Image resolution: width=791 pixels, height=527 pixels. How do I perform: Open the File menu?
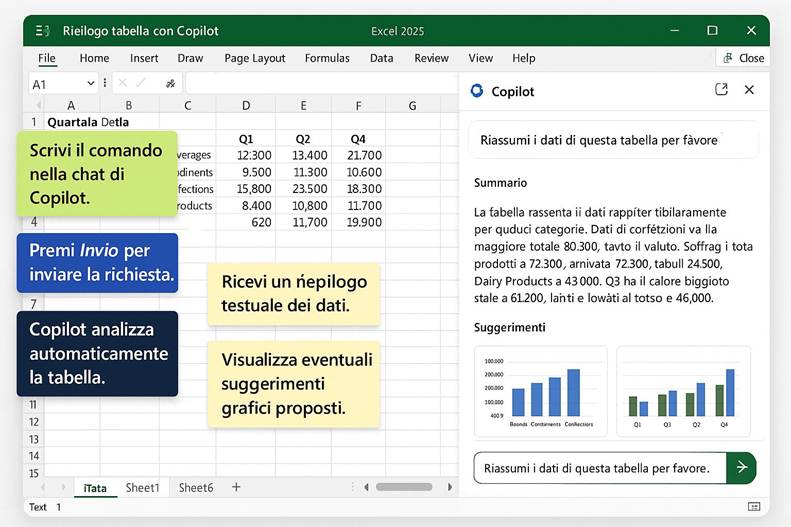tap(47, 58)
